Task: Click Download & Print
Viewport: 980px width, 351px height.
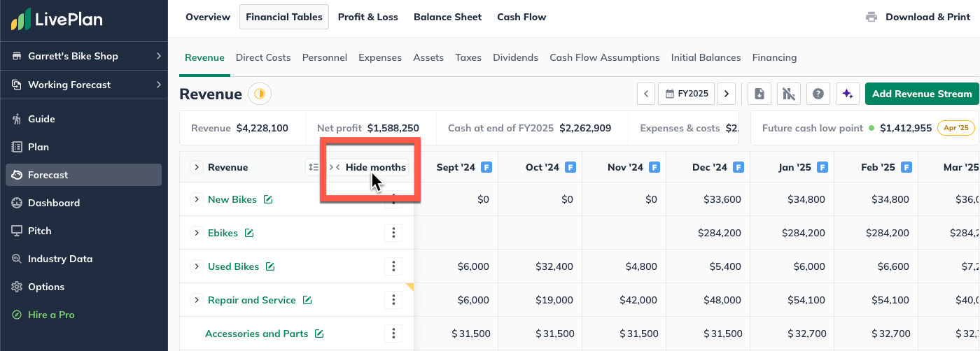Action: pos(918,17)
